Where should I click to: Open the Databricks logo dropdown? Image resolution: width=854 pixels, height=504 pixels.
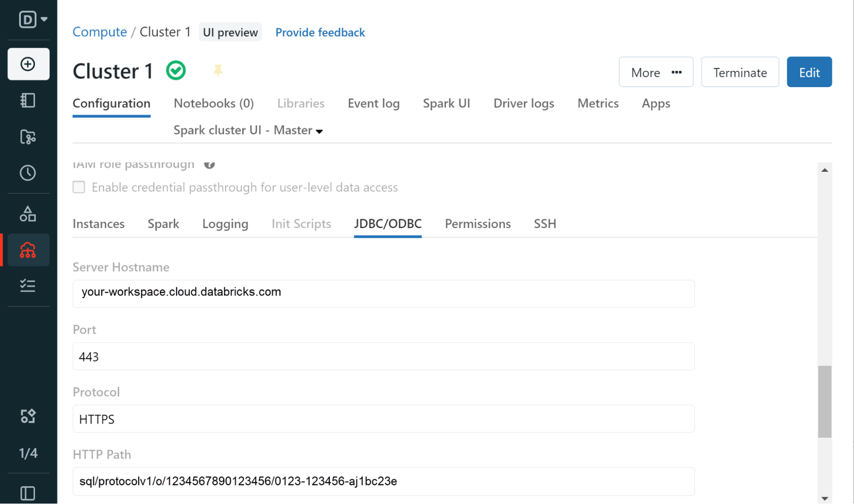31,19
